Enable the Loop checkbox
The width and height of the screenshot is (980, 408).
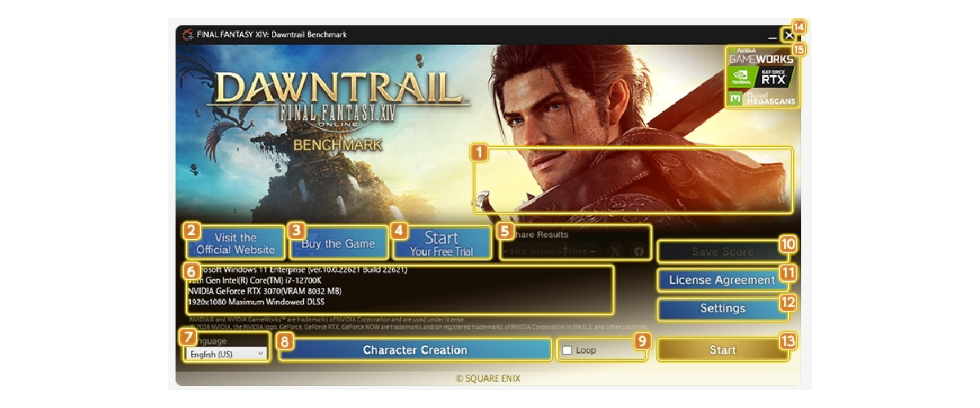[x=567, y=350]
